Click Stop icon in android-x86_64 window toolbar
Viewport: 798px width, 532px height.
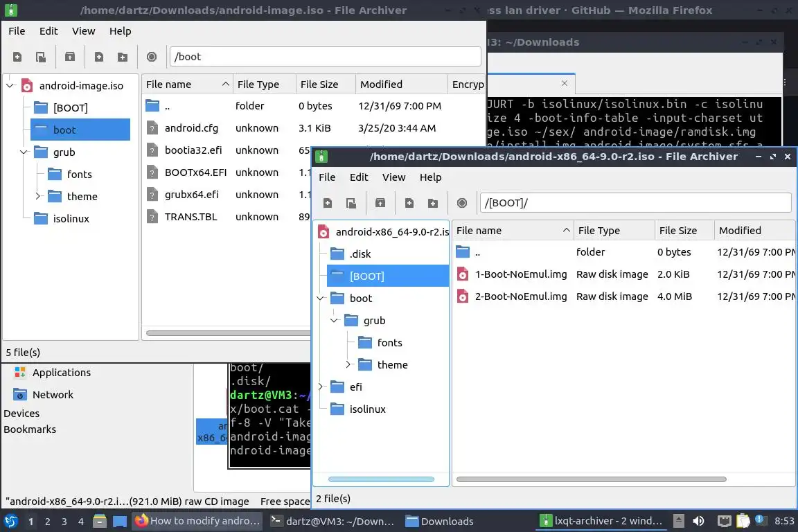pos(462,203)
